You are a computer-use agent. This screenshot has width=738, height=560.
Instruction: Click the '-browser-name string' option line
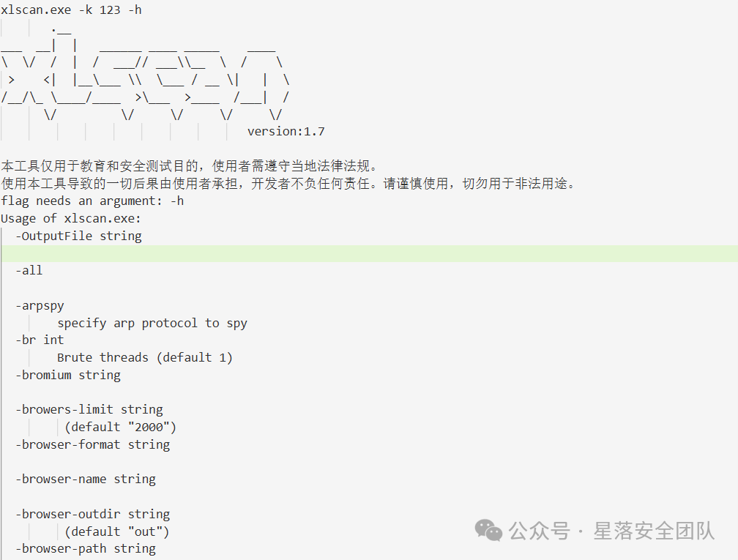click(x=86, y=479)
